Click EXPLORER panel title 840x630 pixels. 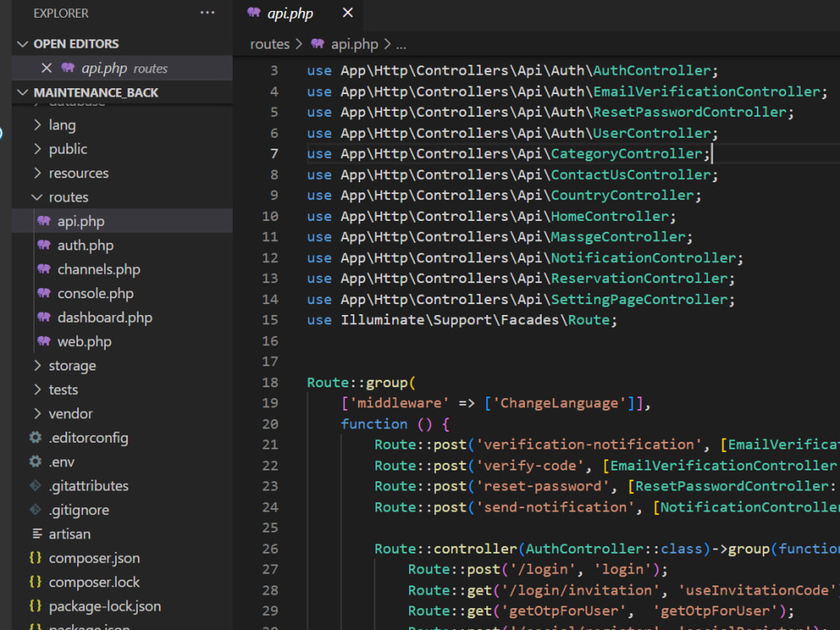pos(60,13)
